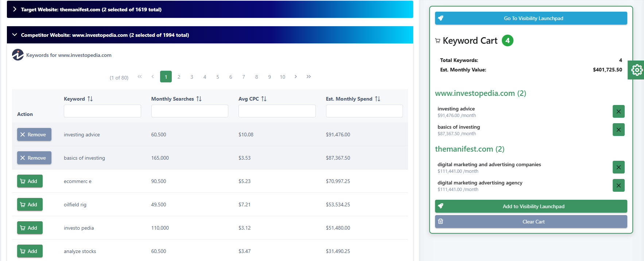Click the 90,500 monthly searches cell
Screen dimensions: 644x261
tap(159, 181)
